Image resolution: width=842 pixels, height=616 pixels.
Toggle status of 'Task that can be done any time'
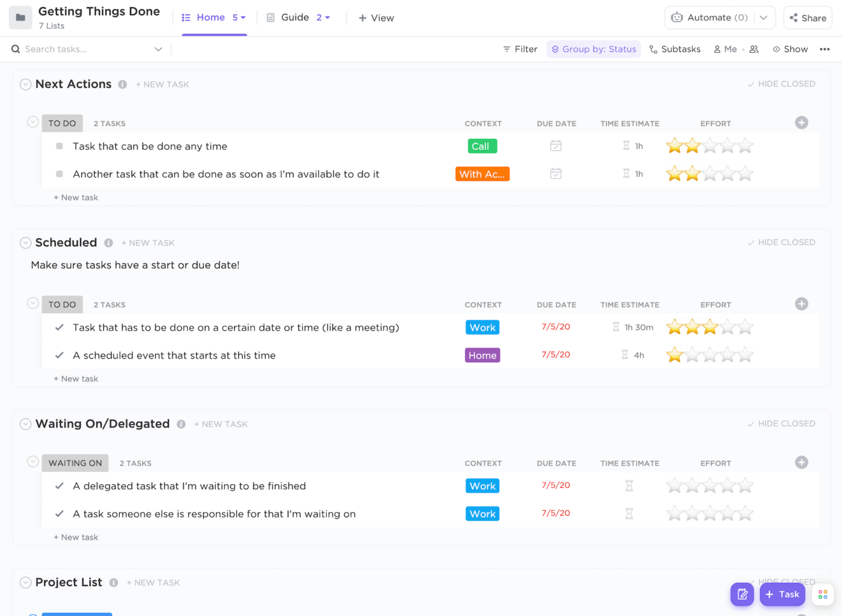click(60, 146)
